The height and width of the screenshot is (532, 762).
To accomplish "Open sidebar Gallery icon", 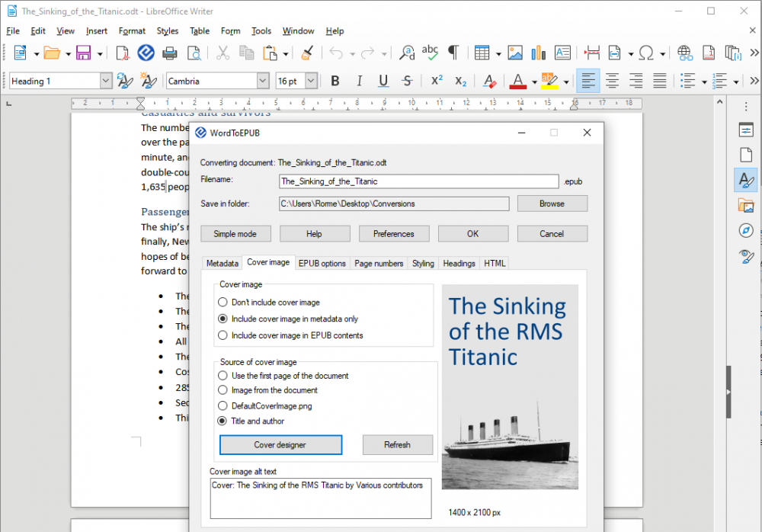I will (x=746, y=205).
